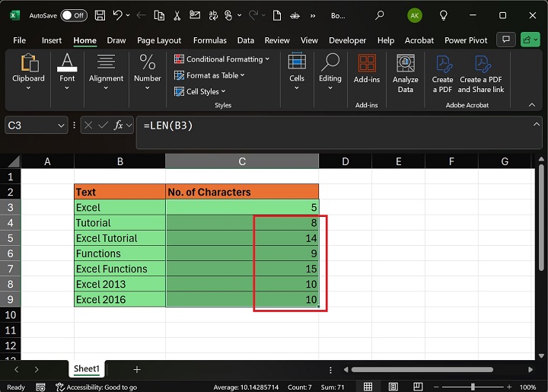The height and width of the screenshot is (392, 548).
Task: Open the Formulas ribbon tab
Action: (x=209, y=40)
